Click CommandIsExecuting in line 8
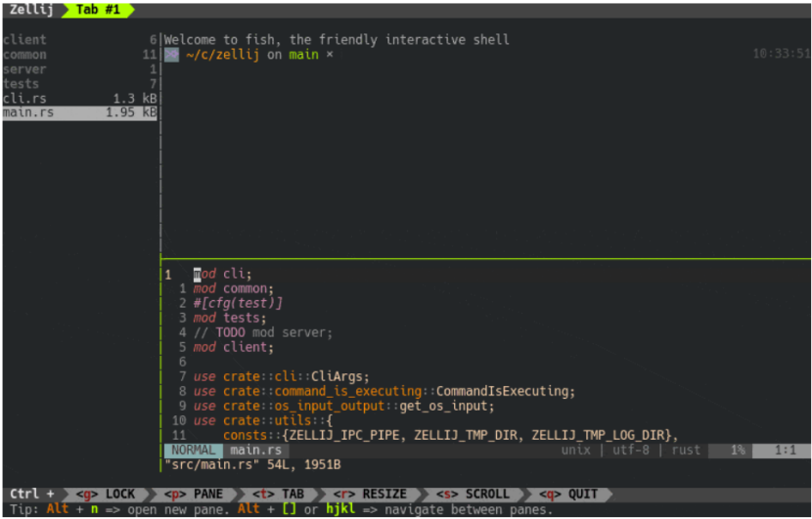Image resolution: width=812 pixels, height=519 pixels. tap(502, 391)
